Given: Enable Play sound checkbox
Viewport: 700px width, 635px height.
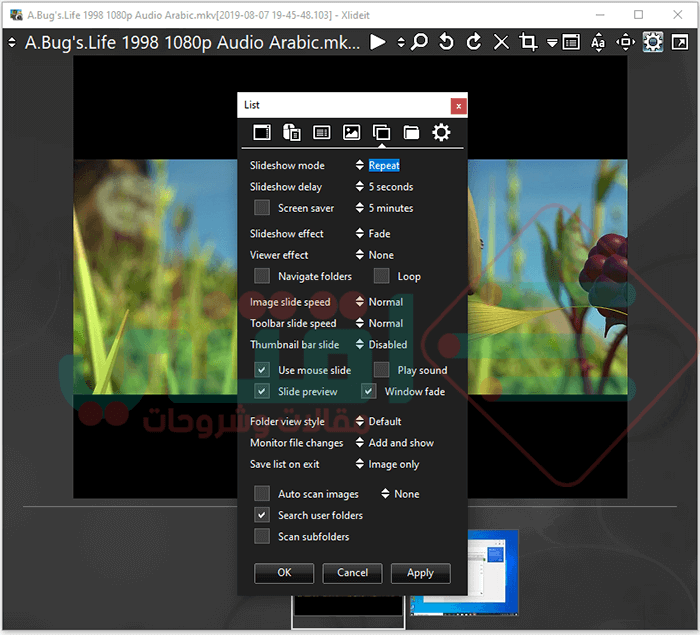Looking at the screenshot, I should pyautogui.click(x=381, y=370).
